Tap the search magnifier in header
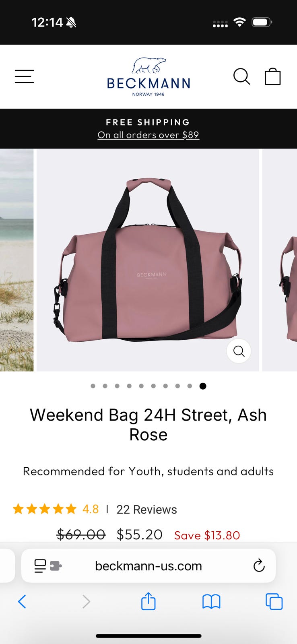297x644 pixels. click(x=242, y=76)
